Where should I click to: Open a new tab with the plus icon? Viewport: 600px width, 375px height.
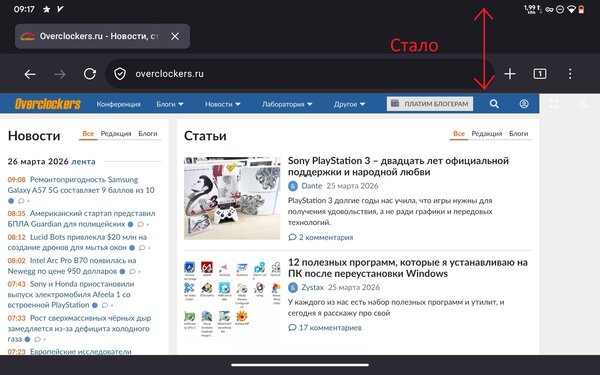(510, 73)
